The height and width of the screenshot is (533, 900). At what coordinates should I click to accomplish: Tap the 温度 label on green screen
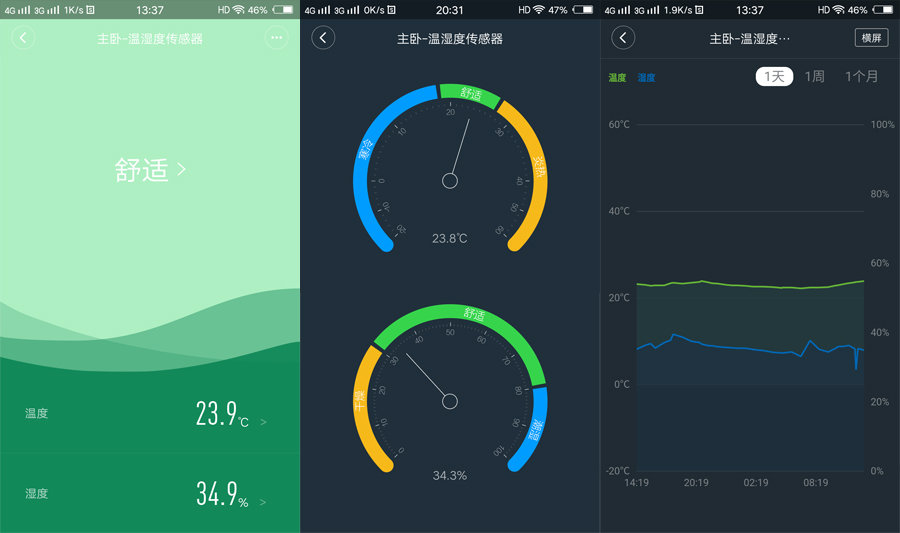pyautogui.click(x=36, y=413)
